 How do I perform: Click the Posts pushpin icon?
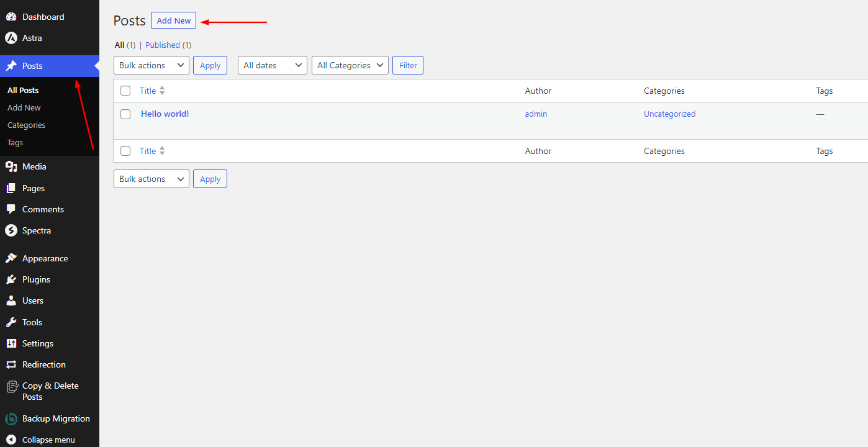[x=11, y=66]
